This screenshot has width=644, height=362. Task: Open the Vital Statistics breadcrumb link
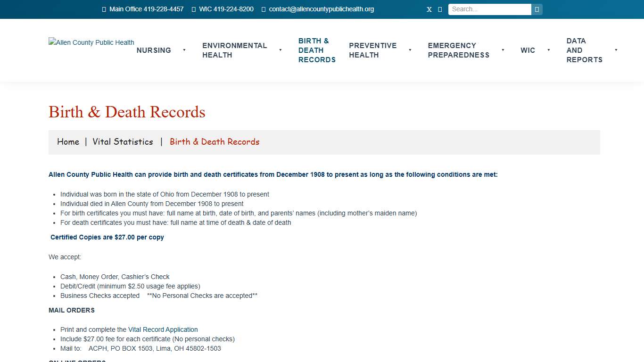click(123, 141)
